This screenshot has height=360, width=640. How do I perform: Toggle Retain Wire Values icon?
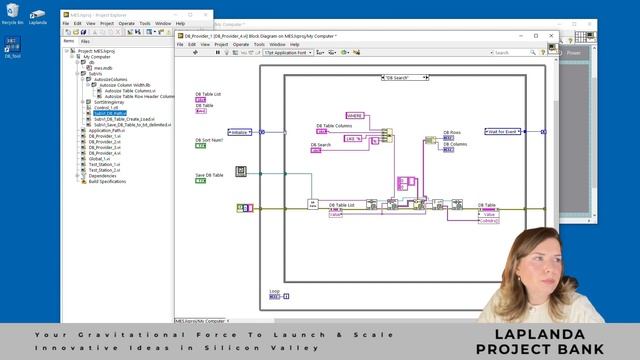point(235,52)
